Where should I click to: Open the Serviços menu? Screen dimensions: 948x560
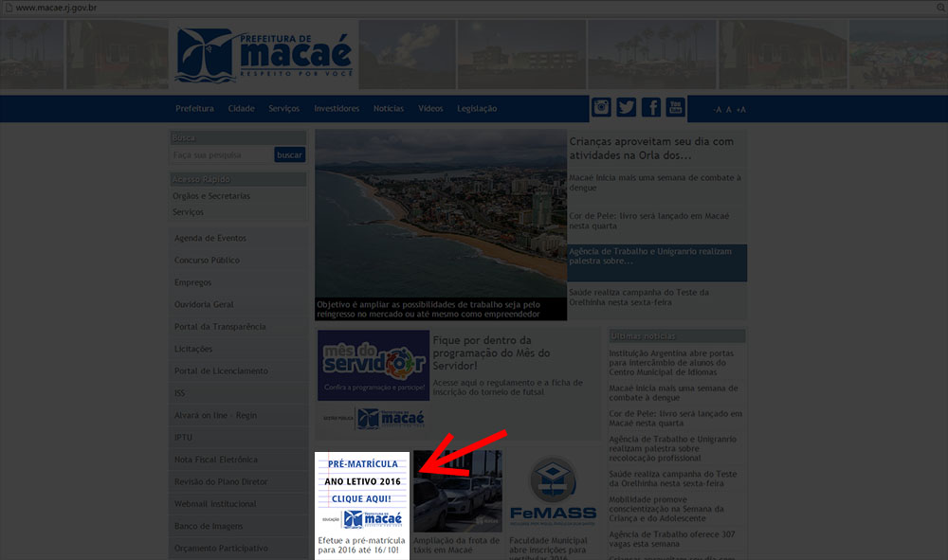pos(284,109)
